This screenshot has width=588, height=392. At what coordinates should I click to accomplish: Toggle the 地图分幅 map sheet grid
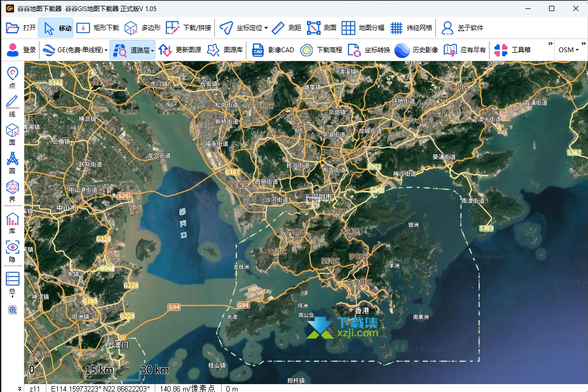pyautogui.click(x=363, y=28)
